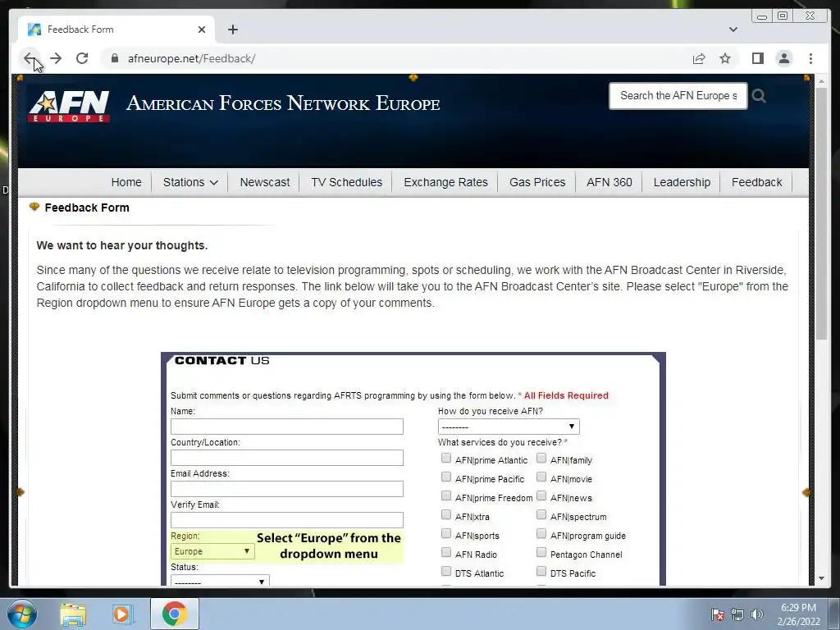Enable AFN|program guide checkbox
This screenshot has height=630, width=840.
pos(541,533)
